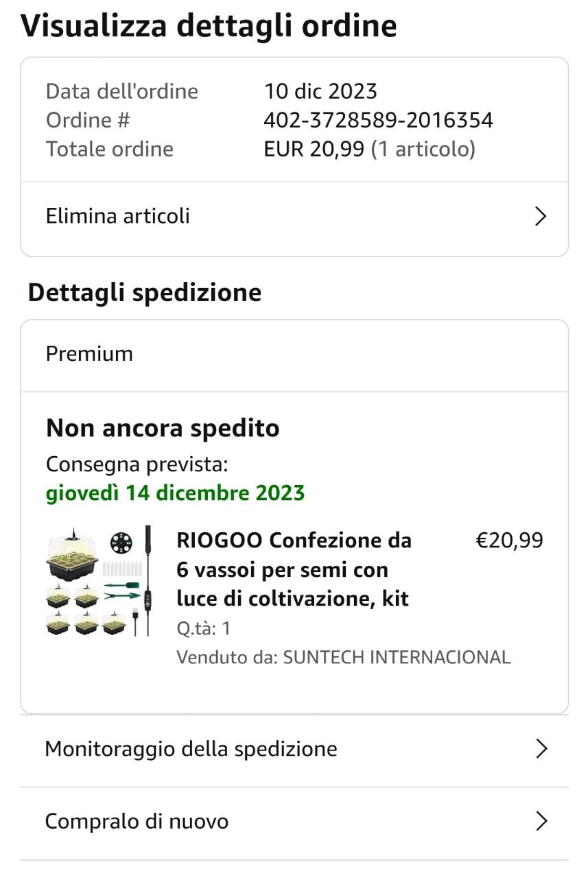Choose the Compralo di nuovo label

137,821
